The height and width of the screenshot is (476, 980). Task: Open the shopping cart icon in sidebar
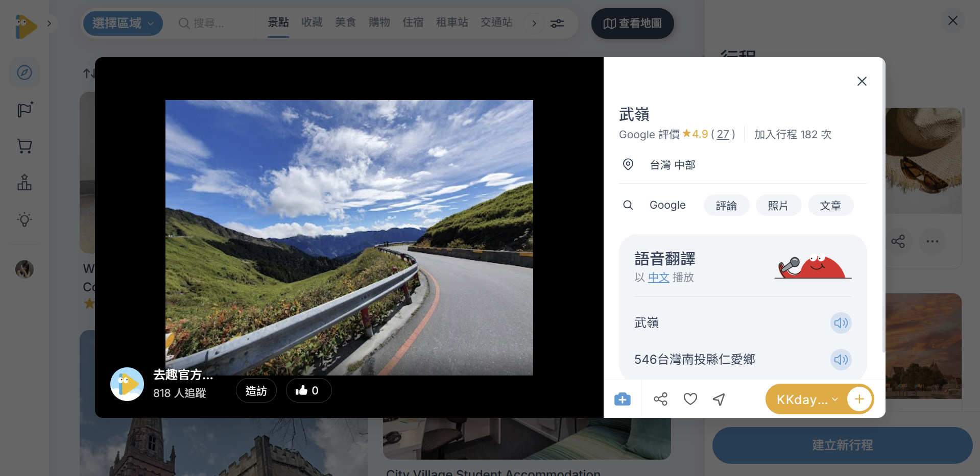[x=25, y=146]
